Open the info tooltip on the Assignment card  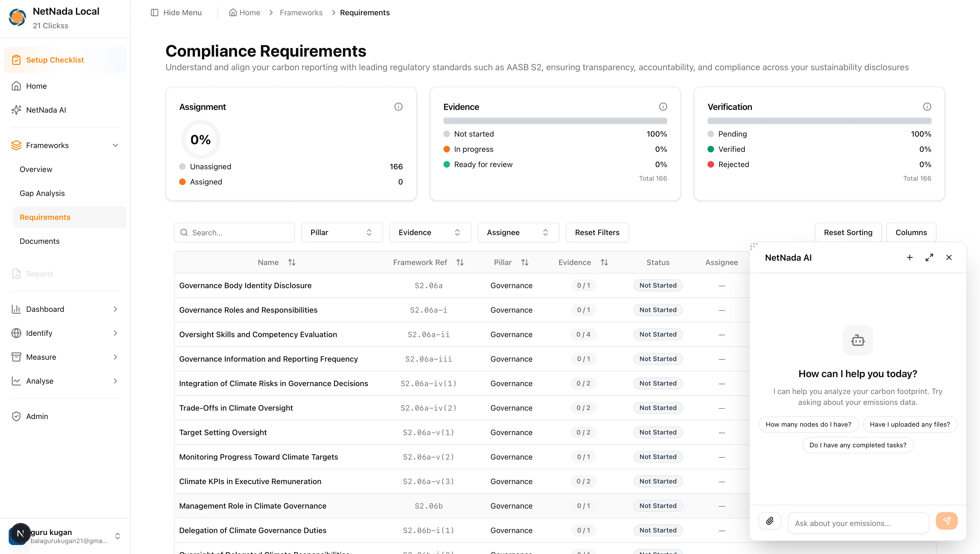399,107
